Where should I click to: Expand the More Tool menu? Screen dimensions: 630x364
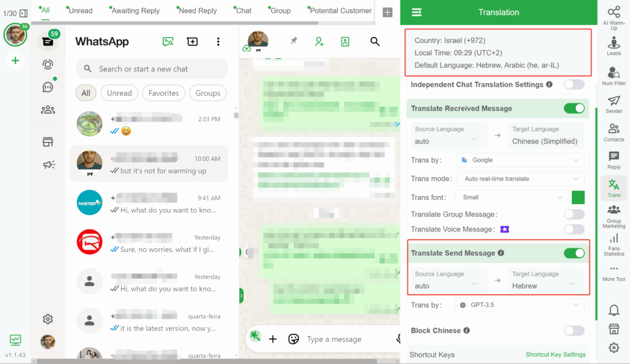pyautogui.click(x=613, y=272)
